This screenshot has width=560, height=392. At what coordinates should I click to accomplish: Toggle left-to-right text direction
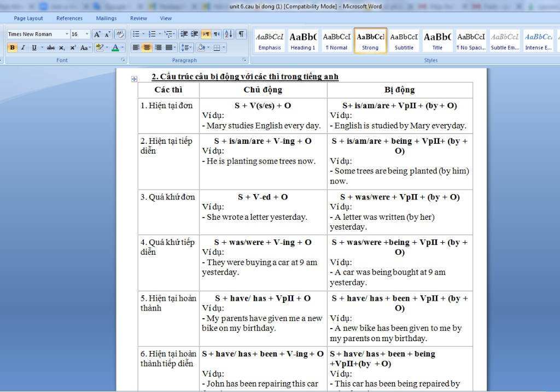(206, 34)
